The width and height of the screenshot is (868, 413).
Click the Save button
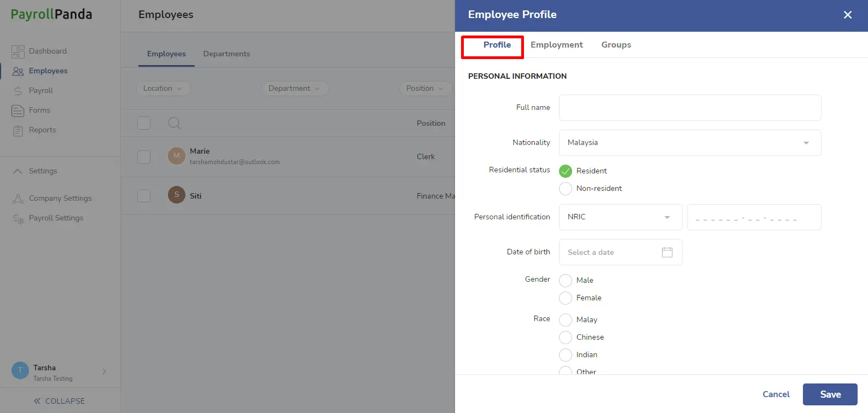(830, 394)
